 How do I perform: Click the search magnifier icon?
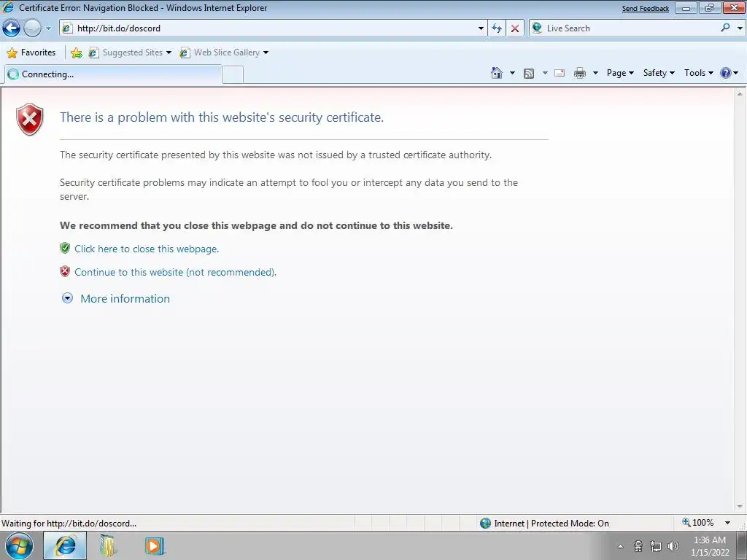[725, 28]
